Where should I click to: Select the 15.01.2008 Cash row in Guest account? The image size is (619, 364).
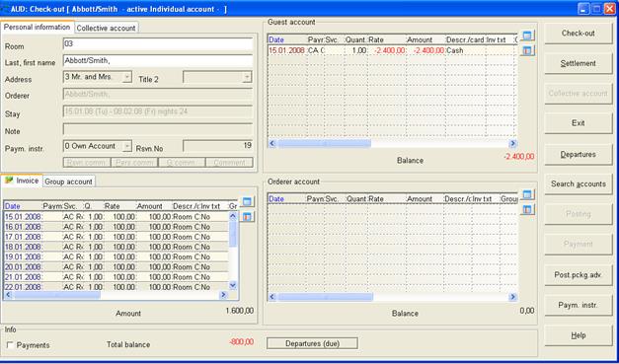(392, 50)
